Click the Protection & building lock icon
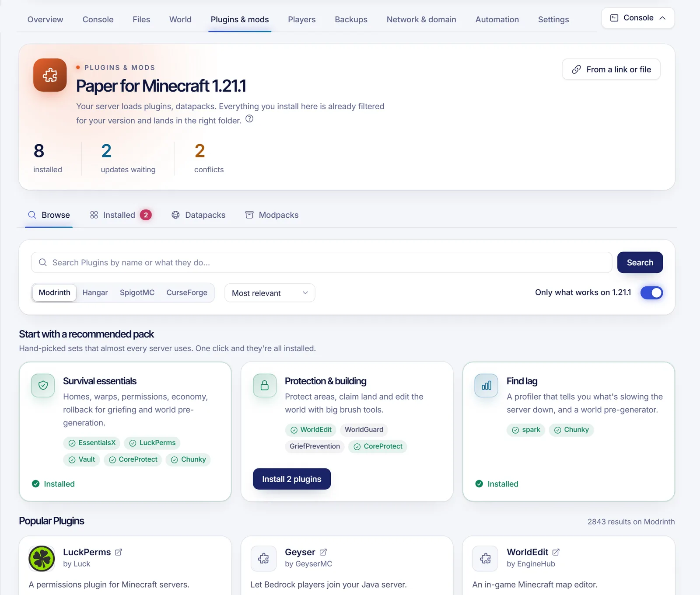The height and width of the screenshot is (595, 700). 265,386
